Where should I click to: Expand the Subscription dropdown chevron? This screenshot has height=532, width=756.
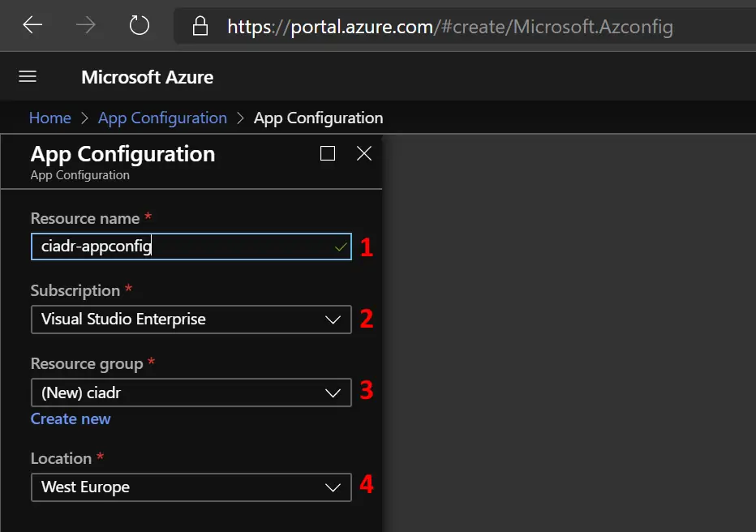tap(333, 320)
